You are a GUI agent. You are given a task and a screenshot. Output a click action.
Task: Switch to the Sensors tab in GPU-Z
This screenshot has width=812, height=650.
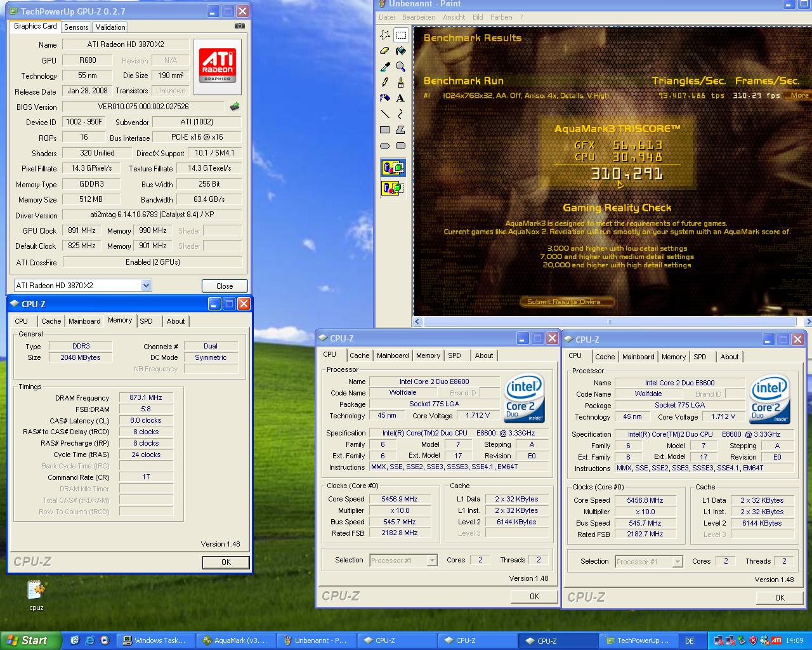pos(76,27)
